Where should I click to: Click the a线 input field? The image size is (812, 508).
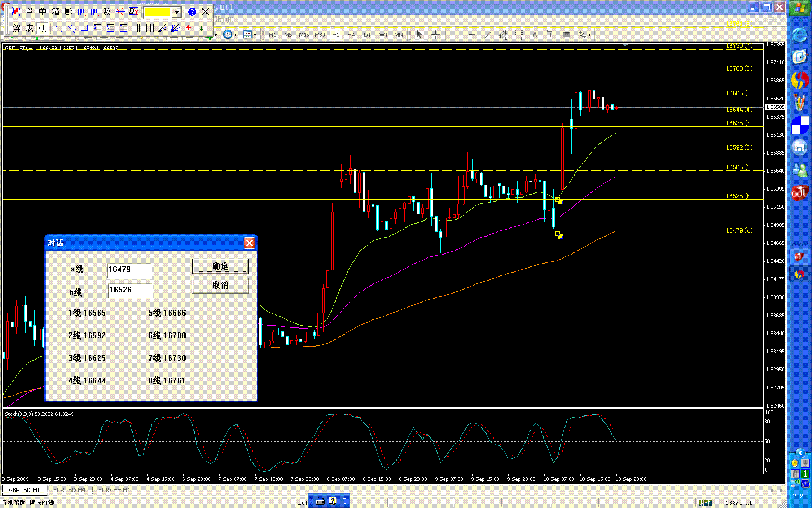129,270
